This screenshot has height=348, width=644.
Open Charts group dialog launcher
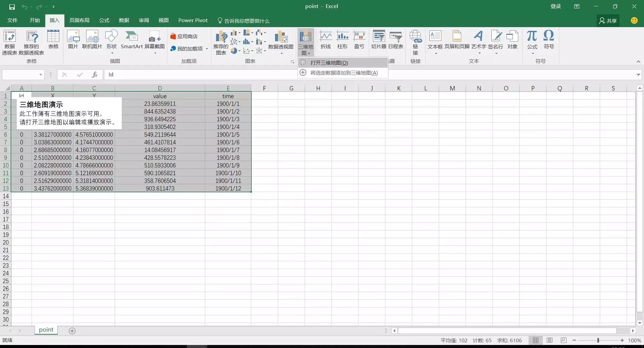(x=292, y=62)
